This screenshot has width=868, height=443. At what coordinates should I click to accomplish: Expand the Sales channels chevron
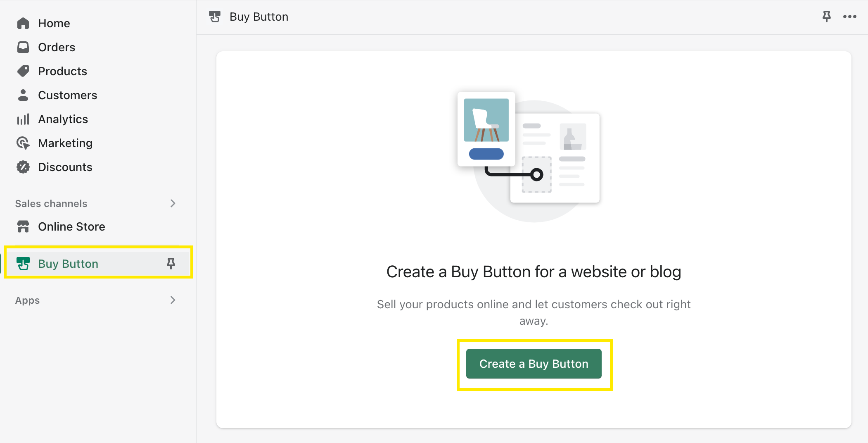coord(173,203)
